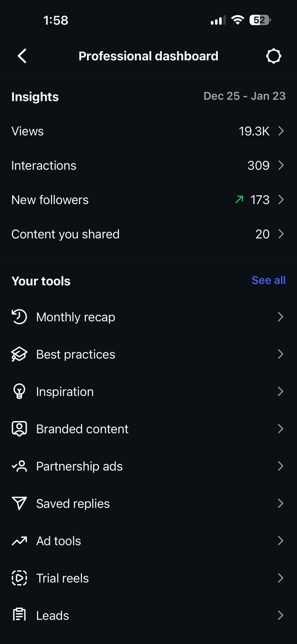
Task: Tap the Trial reels play icon
Action: pyautogui.click(x=19, y=578)
